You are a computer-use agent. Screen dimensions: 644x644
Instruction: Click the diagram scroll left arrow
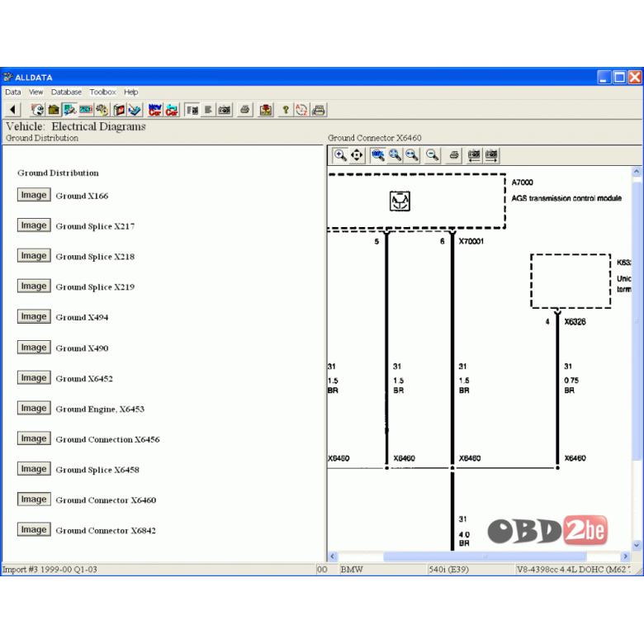coord(333,556)
